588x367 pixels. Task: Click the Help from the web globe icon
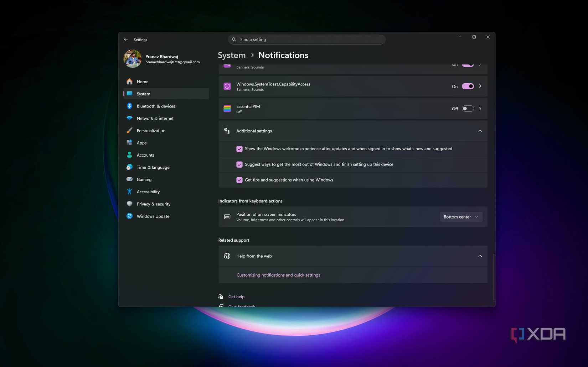point(227,256)
